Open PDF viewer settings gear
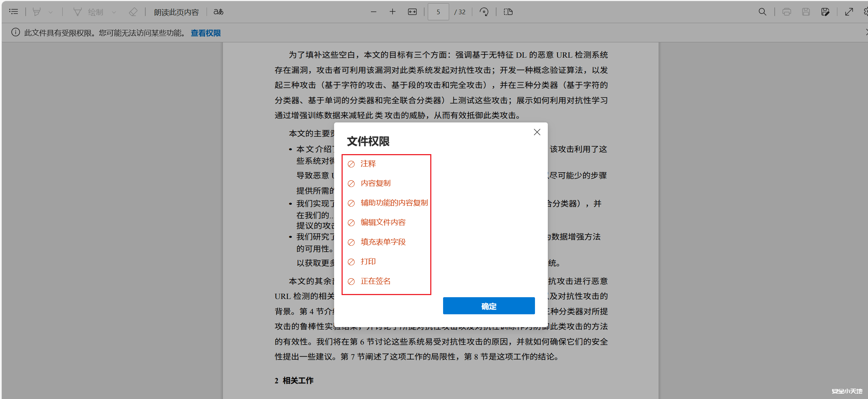The image size is (868, 399). click(x=866, y=12)
